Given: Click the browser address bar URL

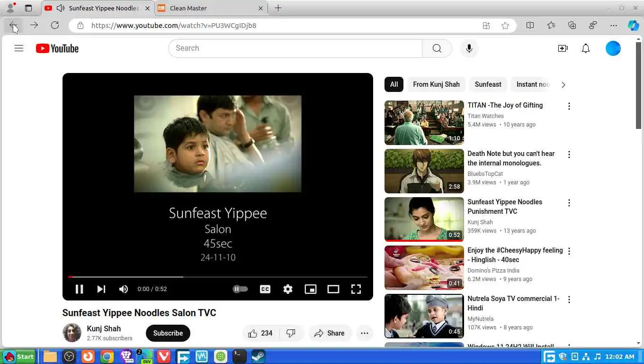Looking at the screenshot, I should (174, 26).
